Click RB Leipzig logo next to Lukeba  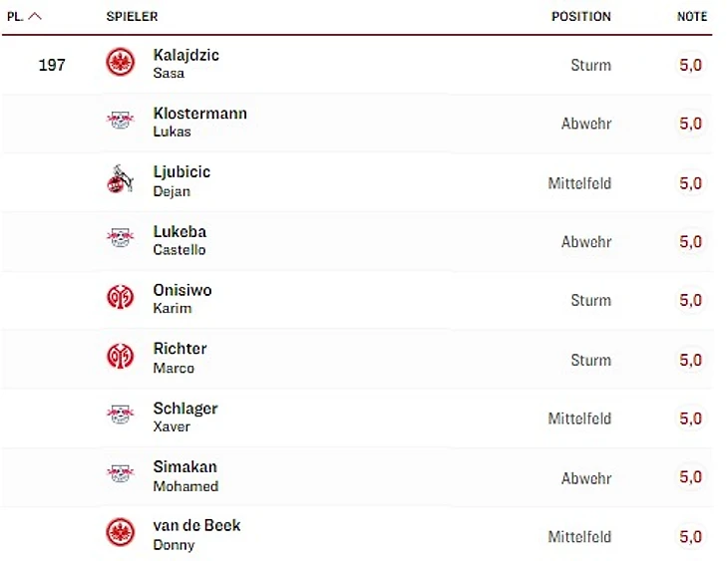point(121,239)
